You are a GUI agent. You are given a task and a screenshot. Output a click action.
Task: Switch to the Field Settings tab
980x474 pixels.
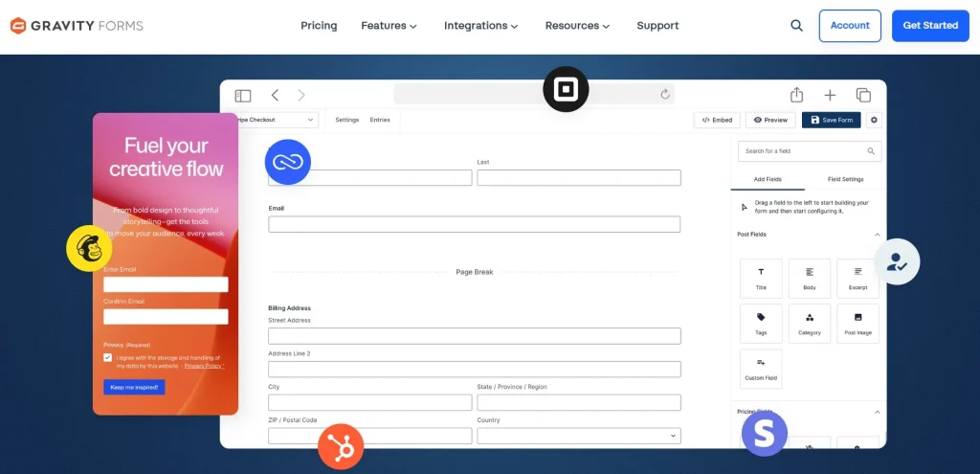tap(846, 179)
